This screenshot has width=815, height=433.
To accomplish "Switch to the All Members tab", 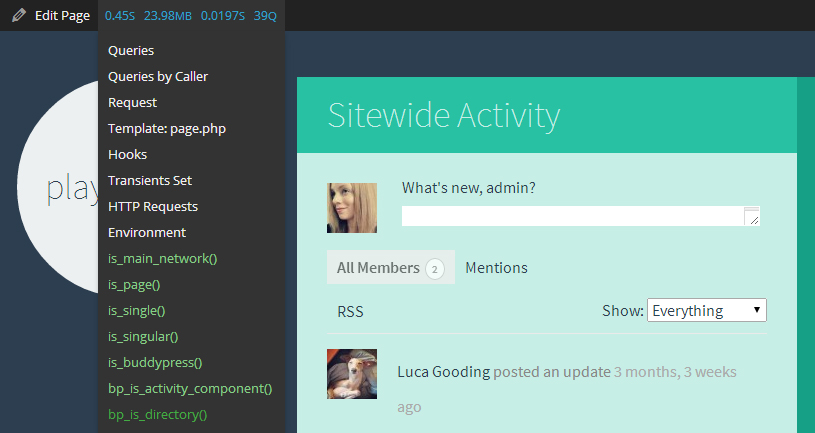I will point(391,267).
